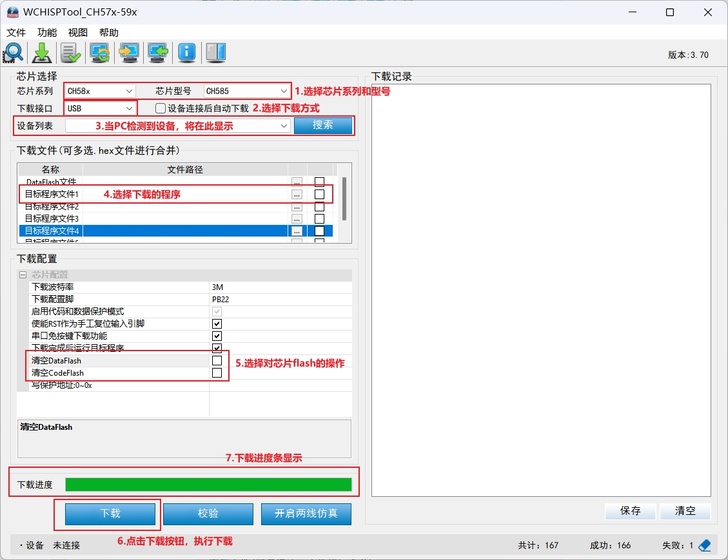The image size is (728, 560).
Task: Click the chip search magnifier toolbar icon
Action: click(13, 52)
